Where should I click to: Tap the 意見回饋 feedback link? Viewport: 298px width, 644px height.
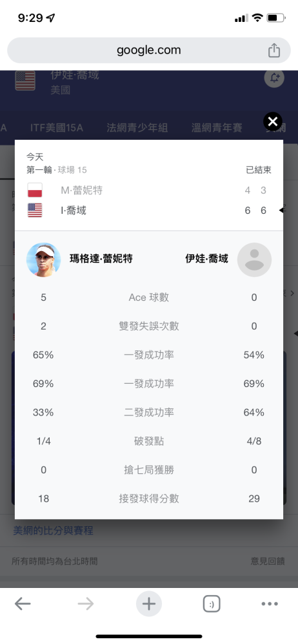coord(268,561)
